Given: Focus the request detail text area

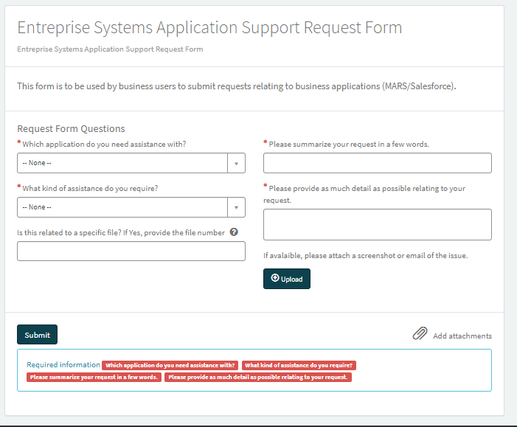Looking at the screenshot, I should (377, 225).
